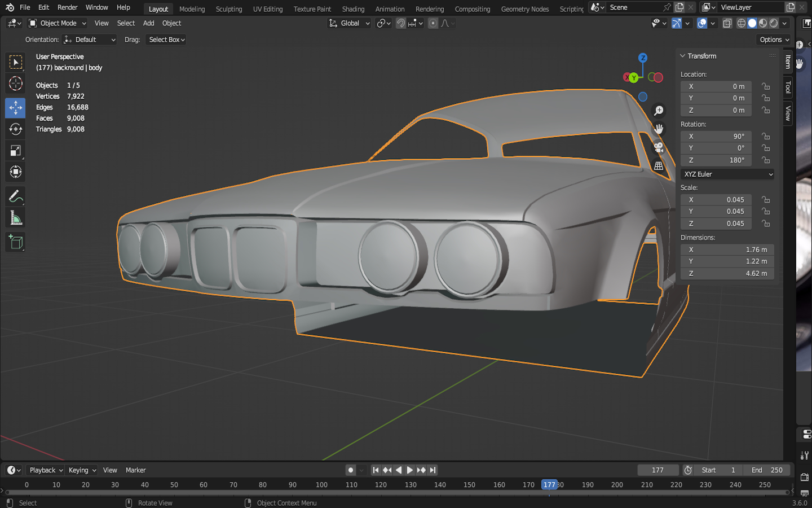Lock the X location value
The image size is (812, 508).
766,86
